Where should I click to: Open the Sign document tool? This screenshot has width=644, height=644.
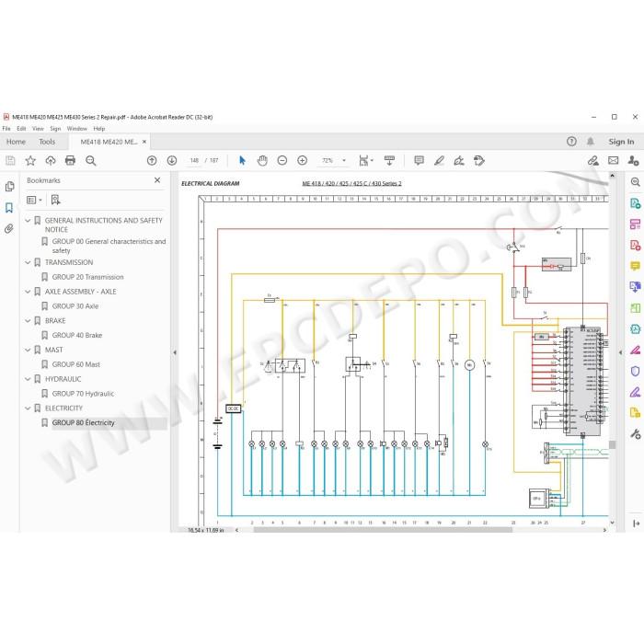tap(459, 161)
